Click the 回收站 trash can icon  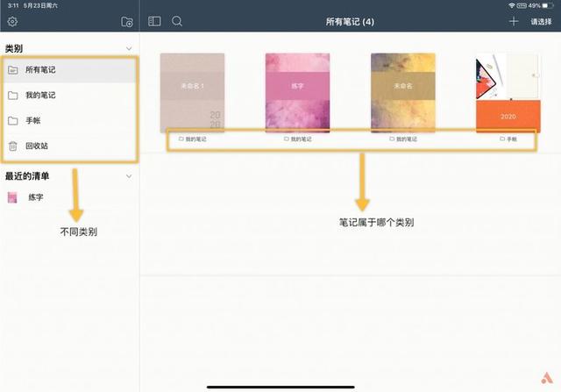[13, 146]
